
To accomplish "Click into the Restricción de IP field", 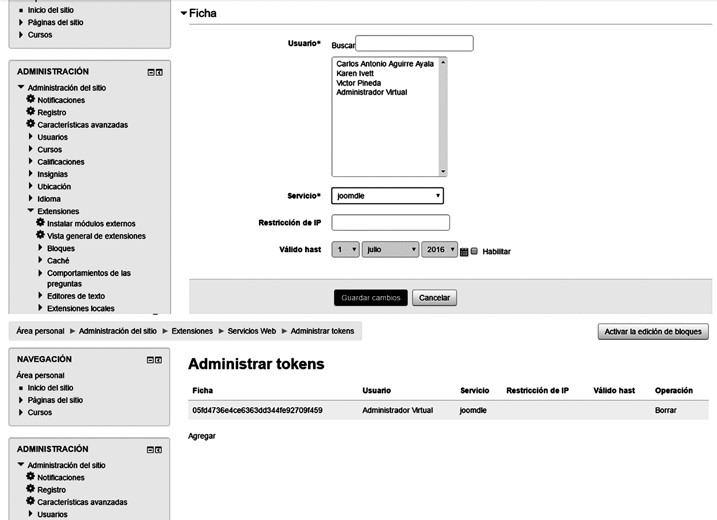I will coord(391,223).
